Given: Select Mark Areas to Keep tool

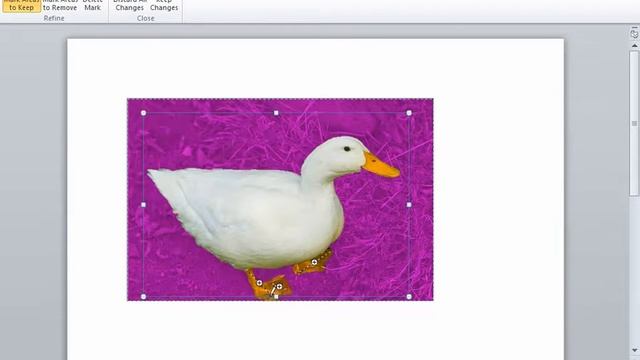Looking at the screenshot, I should pos(22,6).
